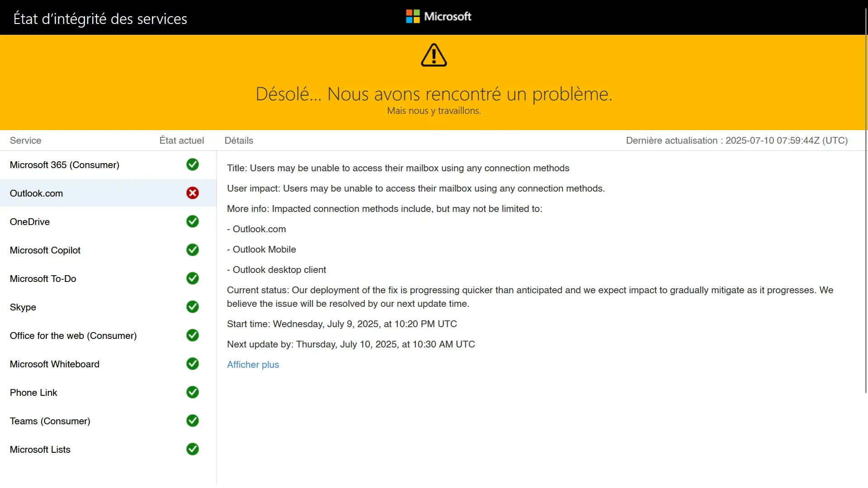Click the green status icon beside Microsoft Copilot

(x=193, y=250)
